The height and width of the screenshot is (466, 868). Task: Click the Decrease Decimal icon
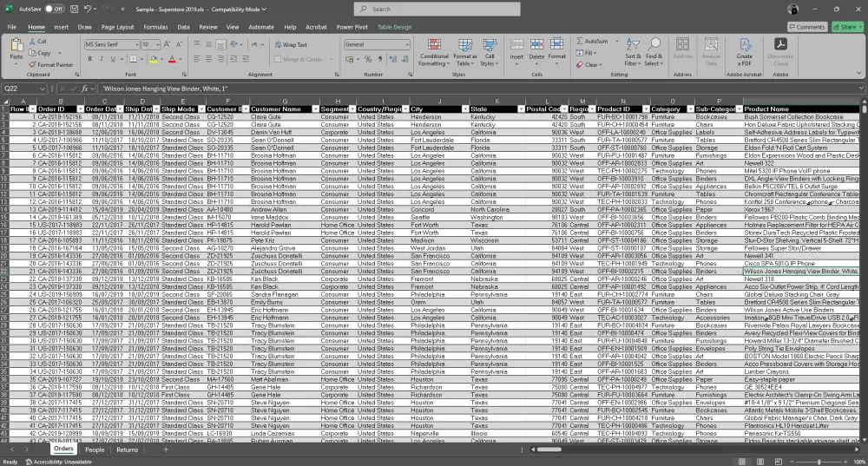[x=405, y=59]
